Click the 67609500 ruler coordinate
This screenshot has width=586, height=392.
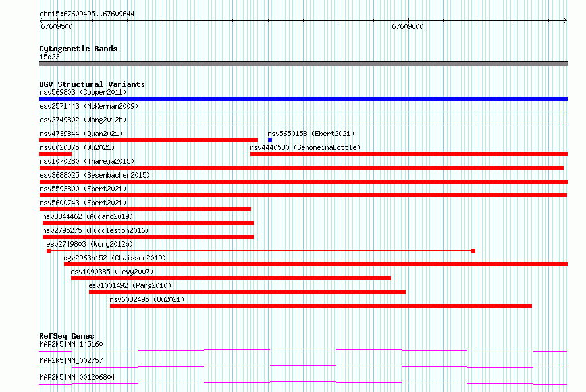tap(57, 26)
